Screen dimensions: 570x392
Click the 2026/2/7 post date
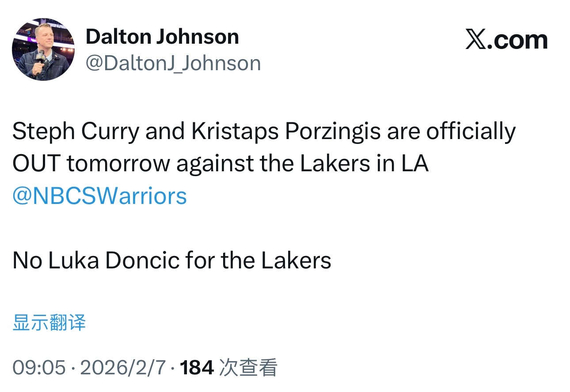click(x=123, y=367)
